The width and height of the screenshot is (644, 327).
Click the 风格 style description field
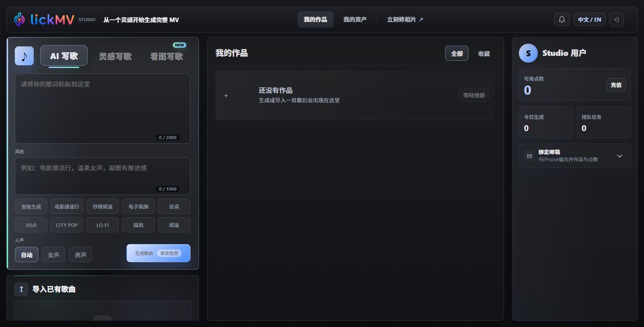[103, 176]
